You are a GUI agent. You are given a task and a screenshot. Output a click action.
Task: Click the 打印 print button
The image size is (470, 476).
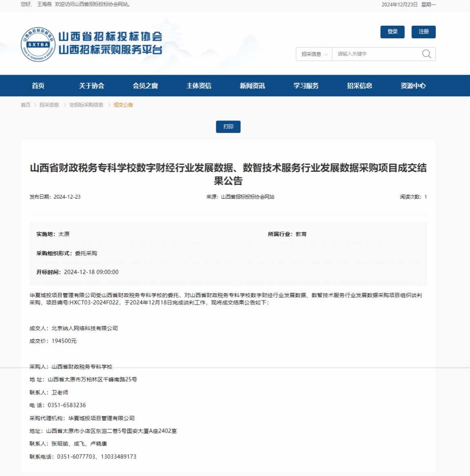click(228, 127)
